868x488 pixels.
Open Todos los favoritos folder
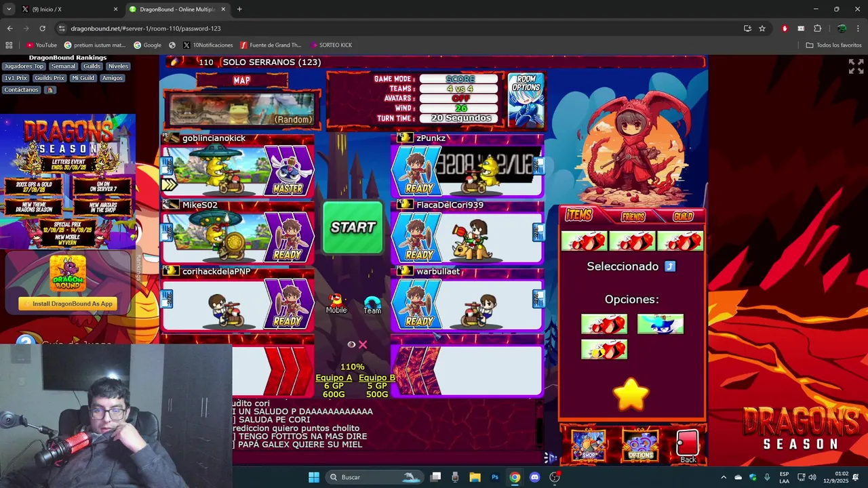(834, 45)
